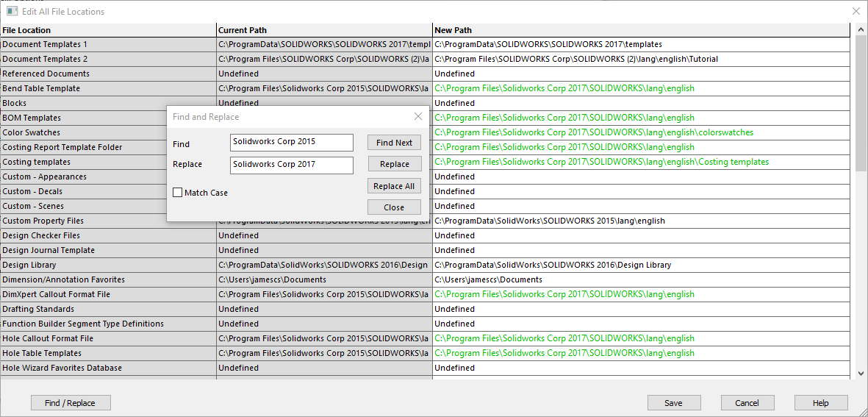Edit New Path for Bend Table Template
This screenshot has width=868, height=417.
click(x=641, y=88)
